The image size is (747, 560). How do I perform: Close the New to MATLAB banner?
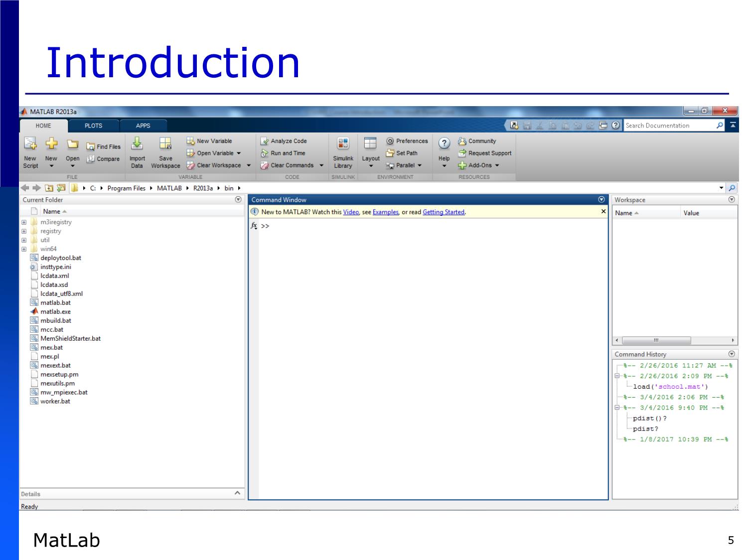(603, 211)
